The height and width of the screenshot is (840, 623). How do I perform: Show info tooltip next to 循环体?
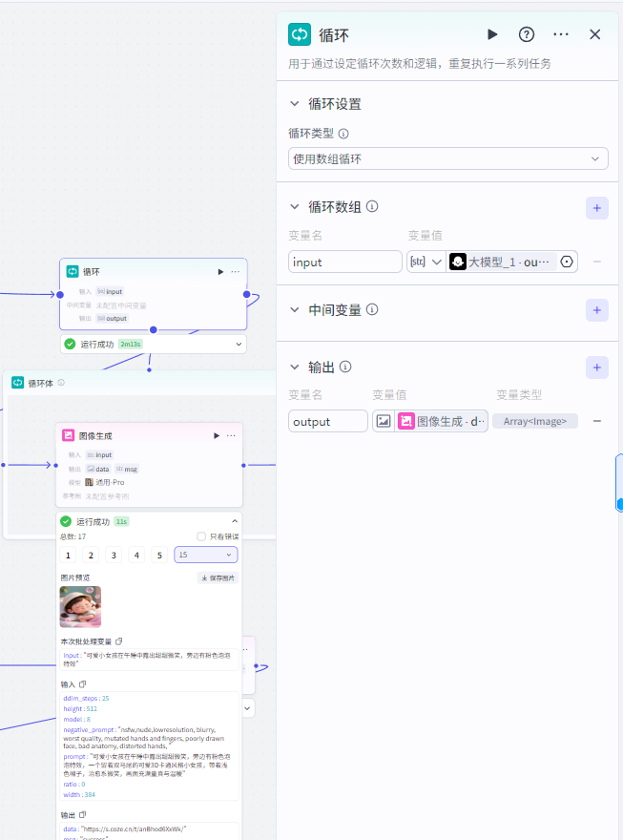coord(61,383)
